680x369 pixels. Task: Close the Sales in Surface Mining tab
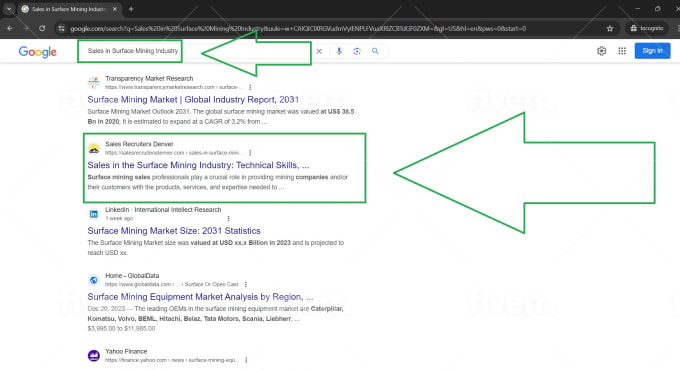click(x=115, y=9)
